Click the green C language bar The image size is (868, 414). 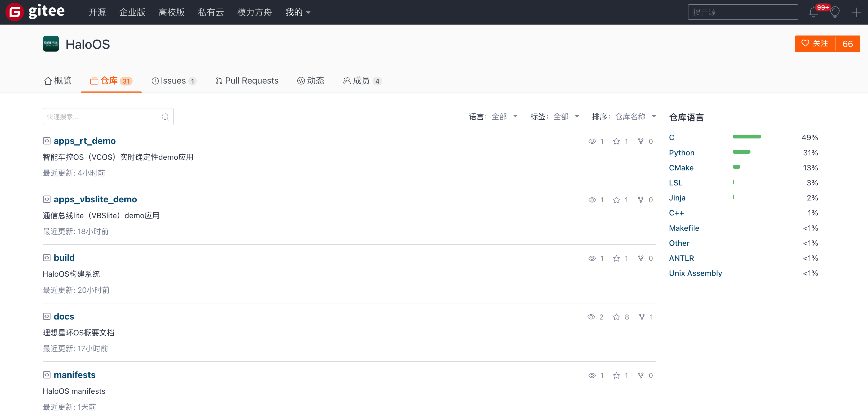(746, 137)
